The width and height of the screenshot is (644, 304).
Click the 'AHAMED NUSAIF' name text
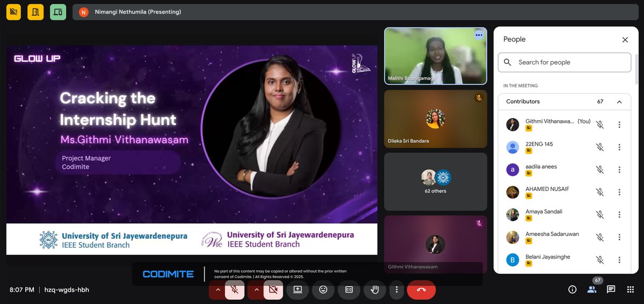tap(547, 189)
